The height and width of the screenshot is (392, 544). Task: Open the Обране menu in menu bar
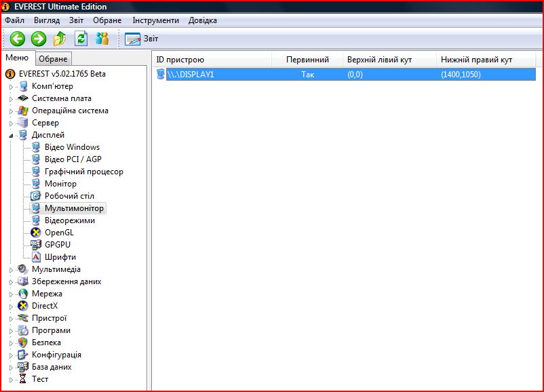pyautogui.click(x=107, y=20)
